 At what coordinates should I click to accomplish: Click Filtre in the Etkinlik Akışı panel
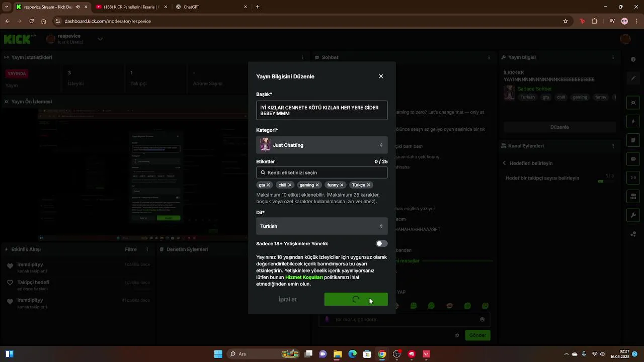130,249
